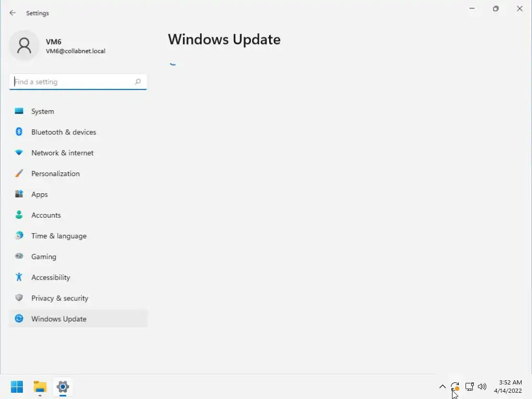Viewport: 532px width, 399px height.
Task: Click the Time & language globe icon
Action: [19, 235]
